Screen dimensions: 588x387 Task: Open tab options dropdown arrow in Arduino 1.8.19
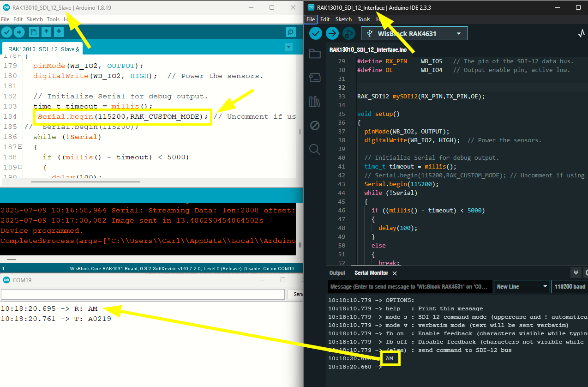[x=288, y=47]
